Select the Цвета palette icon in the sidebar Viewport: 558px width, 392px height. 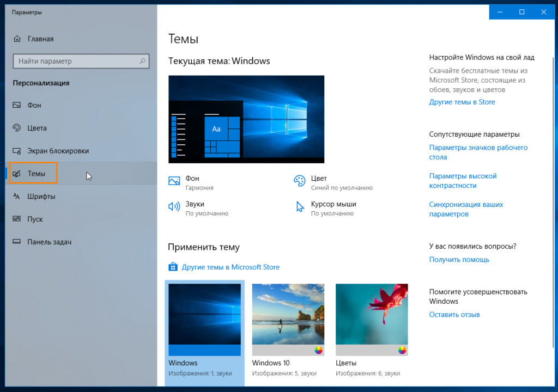click(17, 128)
